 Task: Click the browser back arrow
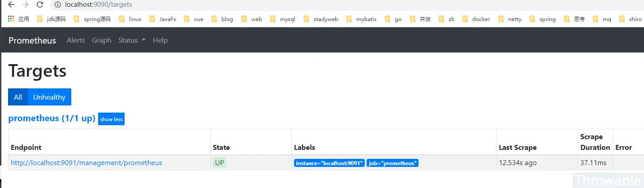click(x=11, y=4)
